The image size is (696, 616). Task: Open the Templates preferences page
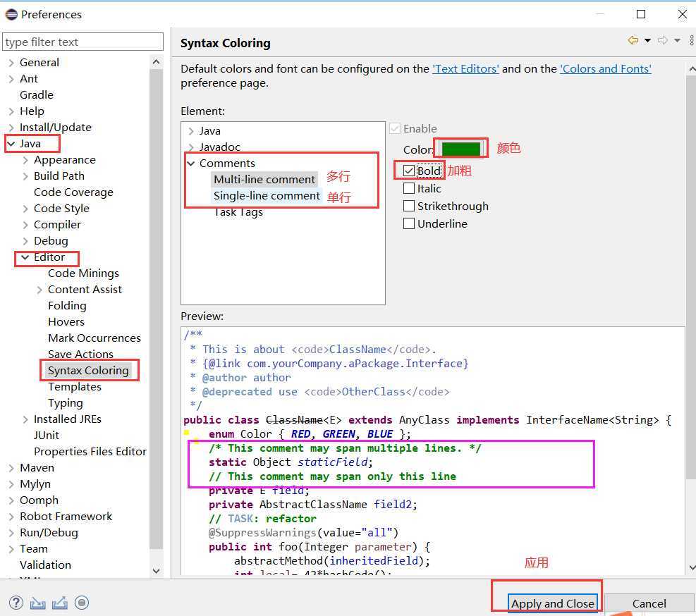(x=75, y=387)
